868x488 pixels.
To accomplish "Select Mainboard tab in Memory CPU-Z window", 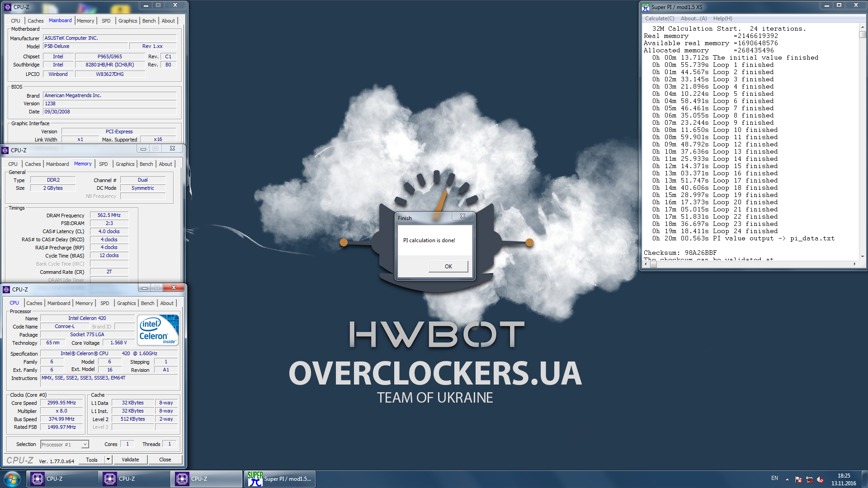I will point(57,164).
